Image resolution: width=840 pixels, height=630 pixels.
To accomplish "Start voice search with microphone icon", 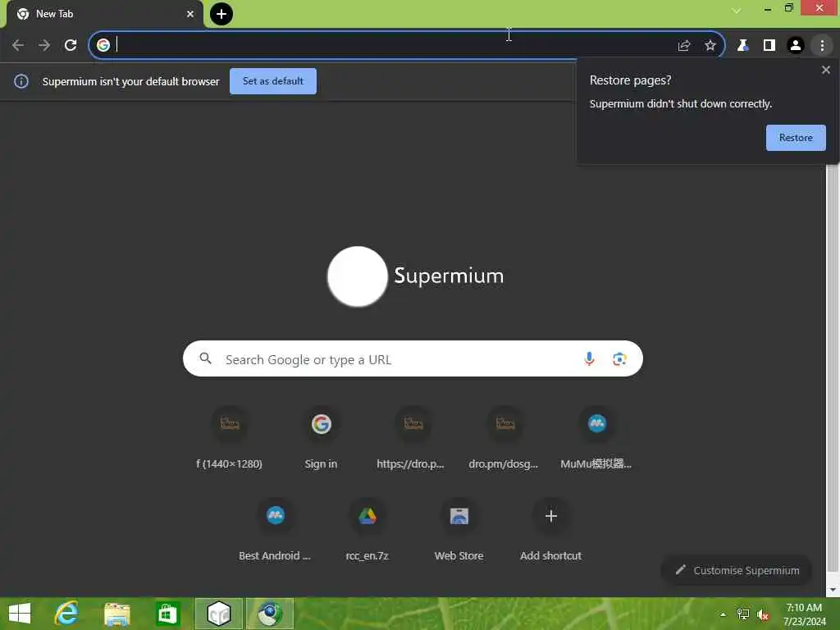I will (x=589, y=359).
